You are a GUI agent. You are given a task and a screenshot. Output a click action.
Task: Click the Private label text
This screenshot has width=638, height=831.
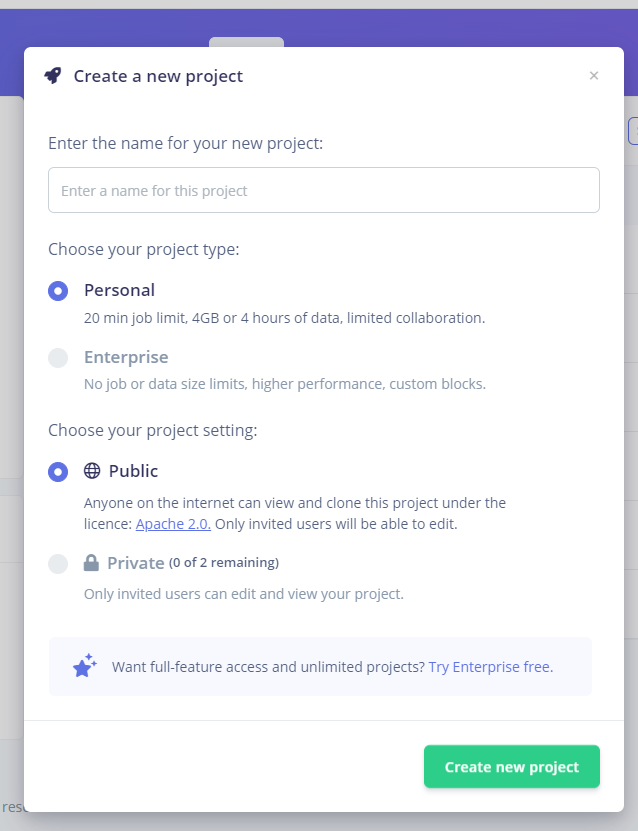135,563
